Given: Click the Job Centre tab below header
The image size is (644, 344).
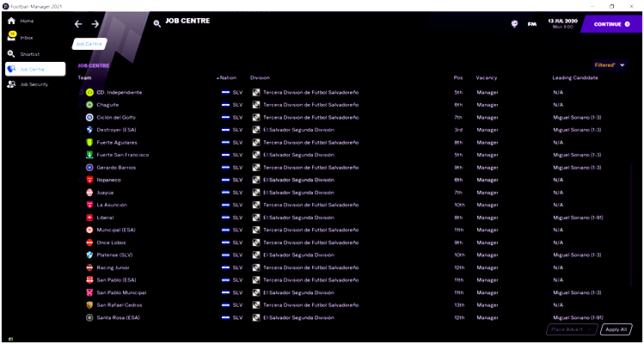Looking at the screenshot, I should pyautogui.click(x=89, y=44).
